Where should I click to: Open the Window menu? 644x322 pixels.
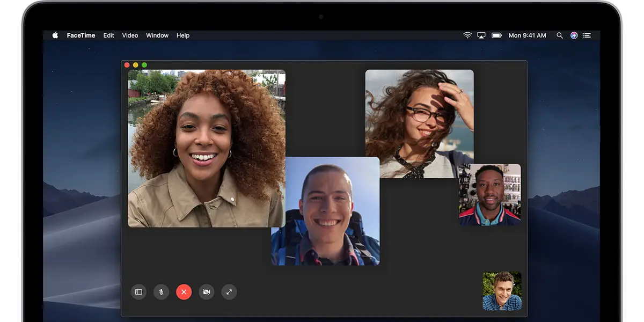coord(157,35)
